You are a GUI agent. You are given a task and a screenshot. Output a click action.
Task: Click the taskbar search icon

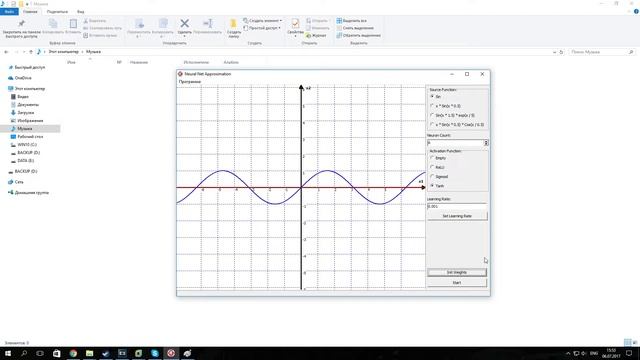coord(24,353)
